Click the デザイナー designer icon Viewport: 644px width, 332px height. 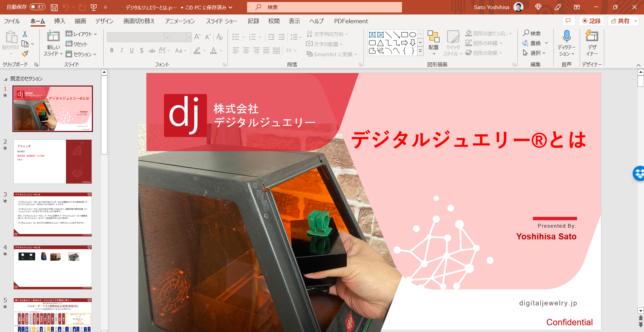[591, 36]
